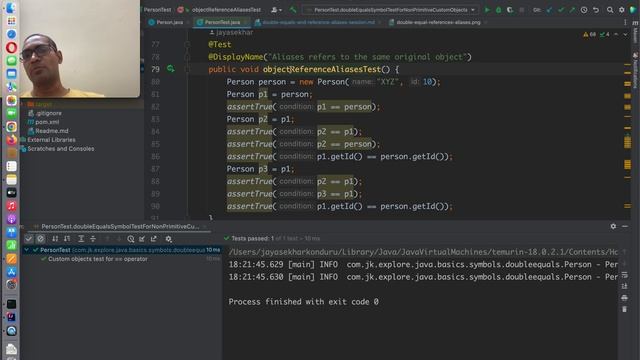Go to the next highlighted problem arrow

click(x=625, y=35)
